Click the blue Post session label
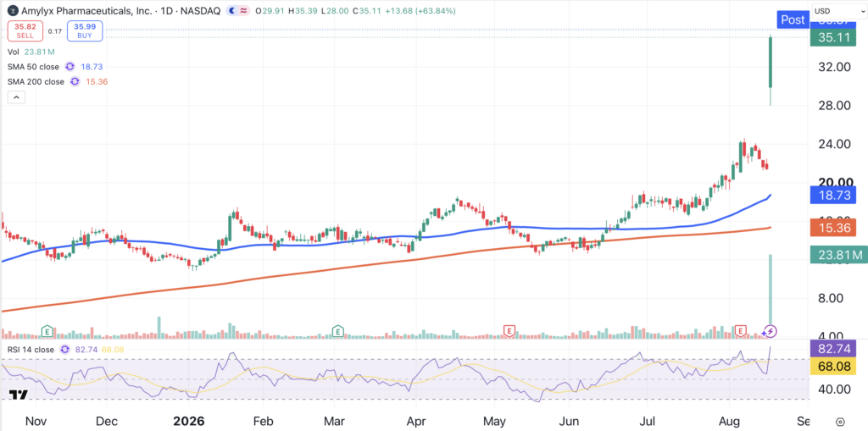This screenshot has width=868, height=431. 793,20
